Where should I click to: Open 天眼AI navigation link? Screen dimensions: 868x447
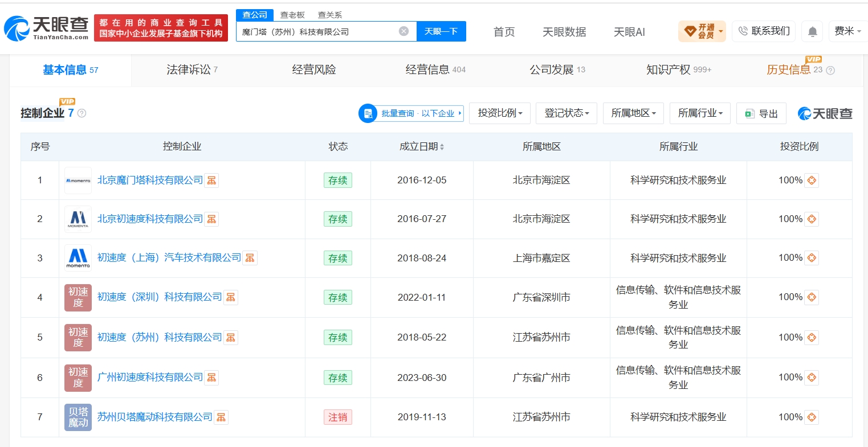pos(629,32)
